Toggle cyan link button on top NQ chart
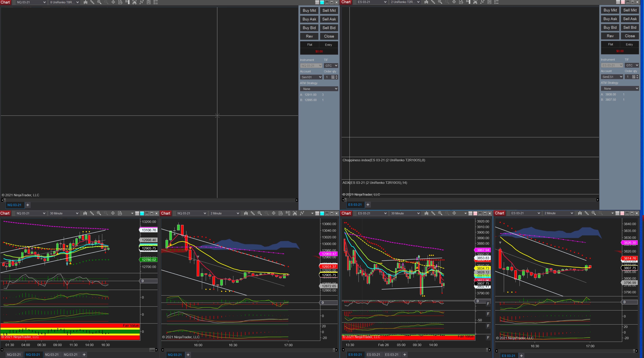644x358 pixels. [322, 2]
